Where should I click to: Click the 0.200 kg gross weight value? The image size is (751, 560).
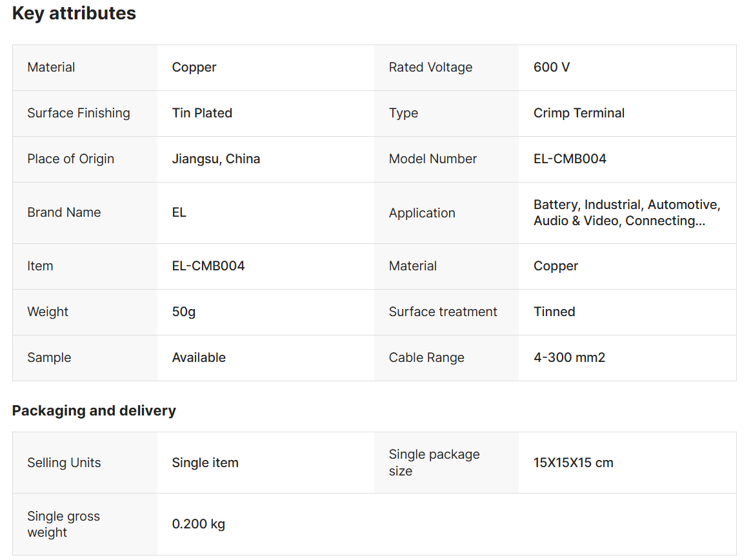click(x=199, y=525)
